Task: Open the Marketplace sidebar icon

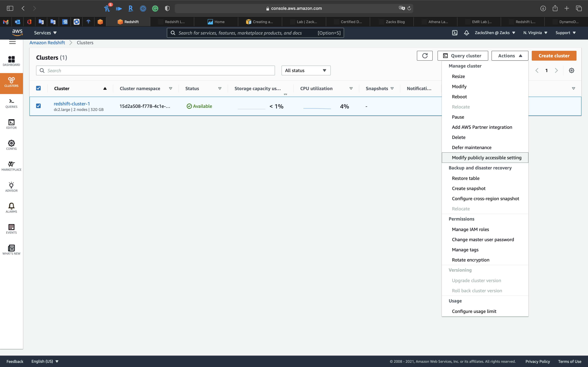Action: tap(11, 166)
